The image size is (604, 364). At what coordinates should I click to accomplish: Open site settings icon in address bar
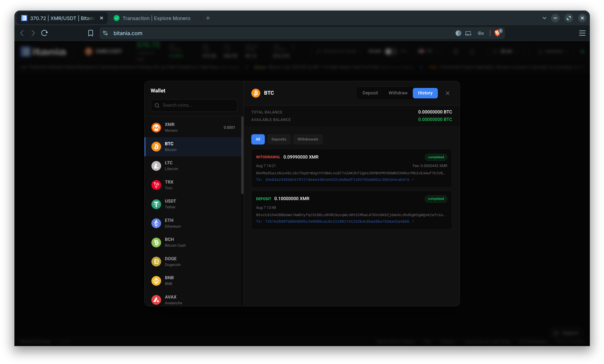point(105,33)
